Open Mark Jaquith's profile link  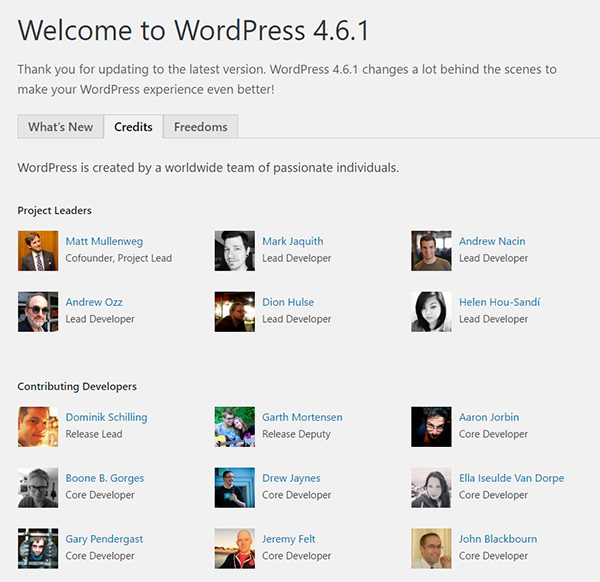[293, 241]
